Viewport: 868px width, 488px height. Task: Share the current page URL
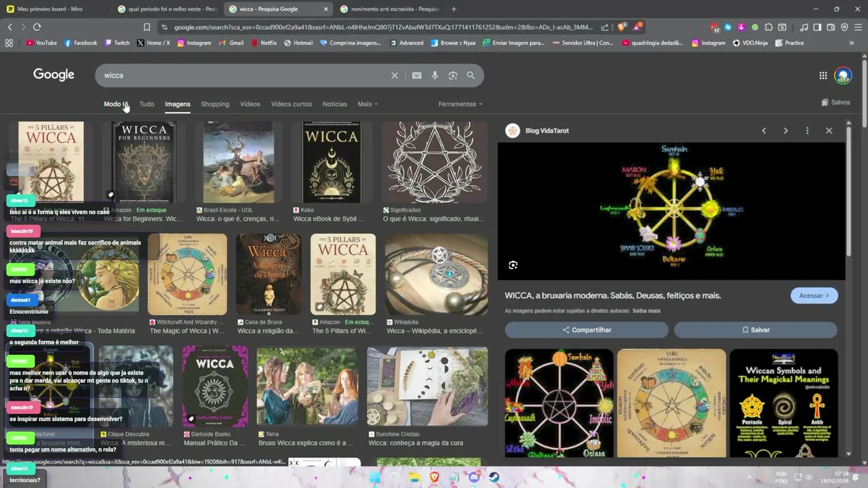tap(605, 27)
